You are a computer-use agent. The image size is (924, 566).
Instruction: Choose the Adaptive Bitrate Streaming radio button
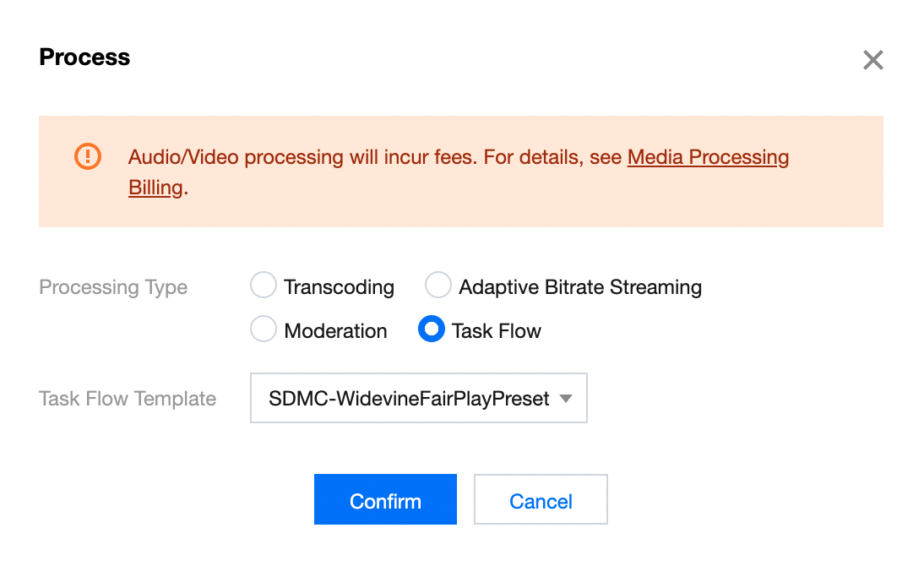pyautogui.click(x=438, y=286)
